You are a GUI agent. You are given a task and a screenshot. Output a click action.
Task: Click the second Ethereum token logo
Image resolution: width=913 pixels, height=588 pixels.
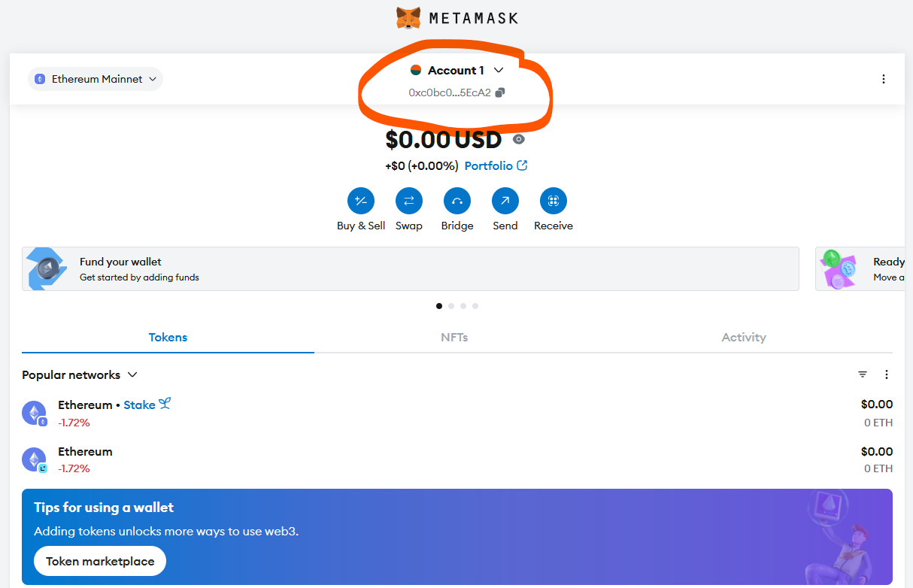pyautogui.click(x=34, y=459)
